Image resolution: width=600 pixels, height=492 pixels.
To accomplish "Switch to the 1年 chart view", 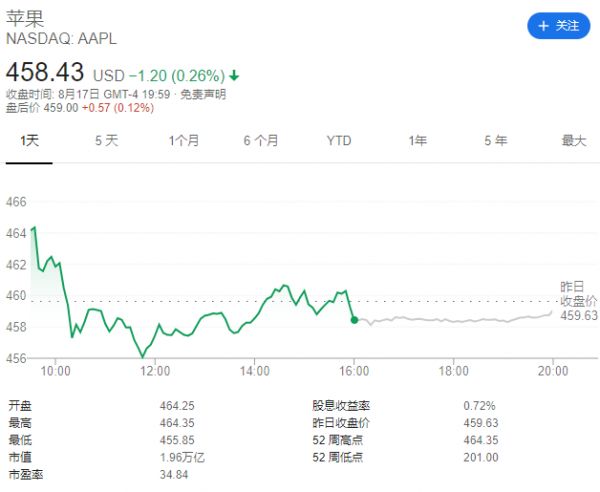I will click(x=417, y=141).
